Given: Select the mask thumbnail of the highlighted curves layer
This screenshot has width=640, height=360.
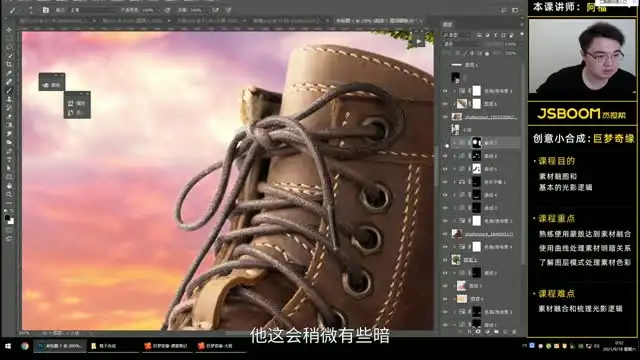Looking at the screenshot, I should pyautogui.click(x=476, y=143).
